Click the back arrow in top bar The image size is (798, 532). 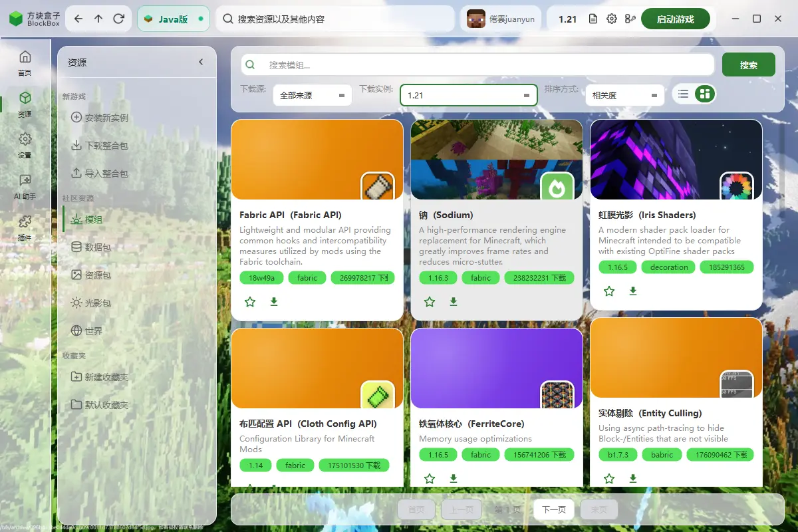[x=78, y=19]
